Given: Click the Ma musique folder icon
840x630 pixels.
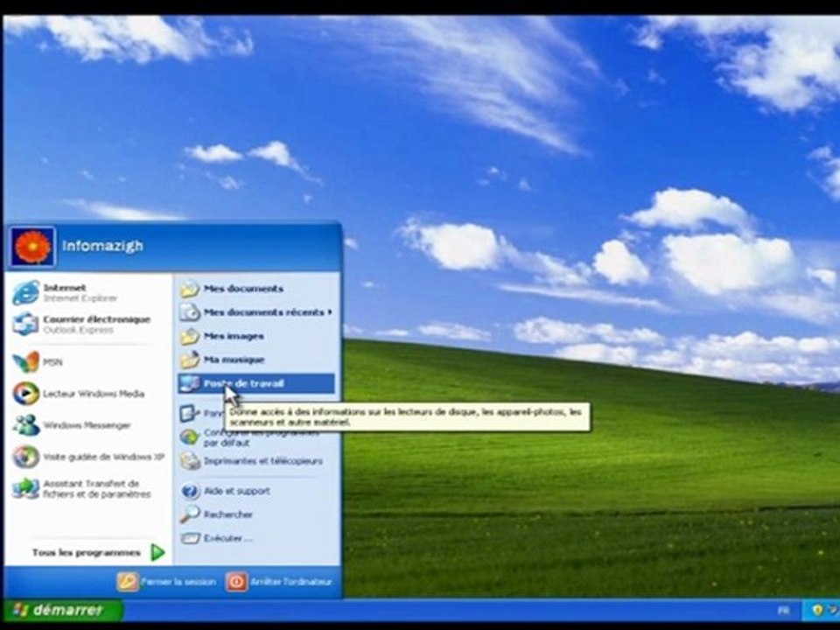Looking at the screenshot, I should [190, 360].
